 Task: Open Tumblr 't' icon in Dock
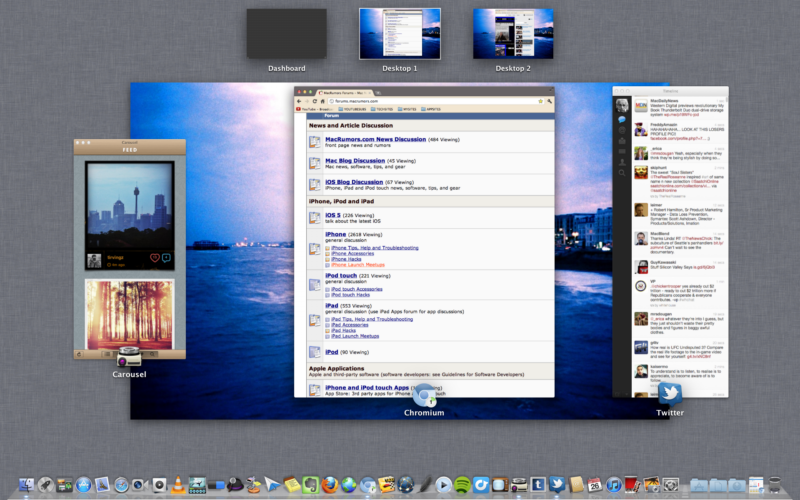[x=538, y=485]
